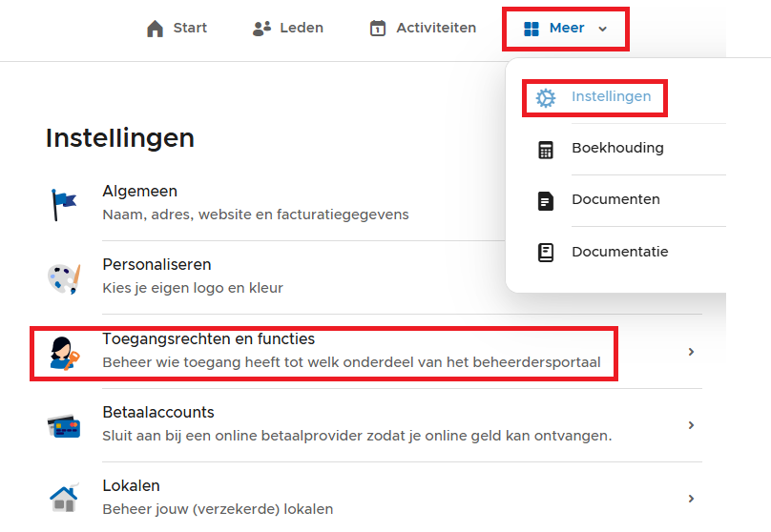
Task: Click the people icon beside Leden
Action: point(261,29)
